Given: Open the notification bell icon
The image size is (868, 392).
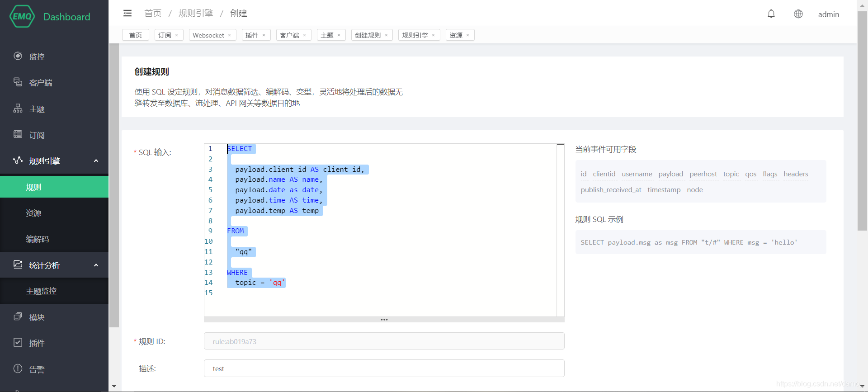Looking at the screenshot, I should (771, 14).
